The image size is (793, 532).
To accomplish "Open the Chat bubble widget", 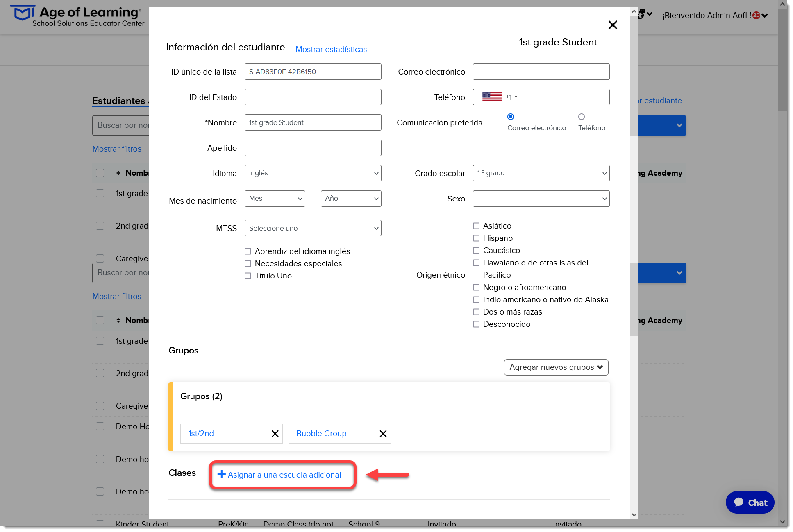I will tap(750, 503).
